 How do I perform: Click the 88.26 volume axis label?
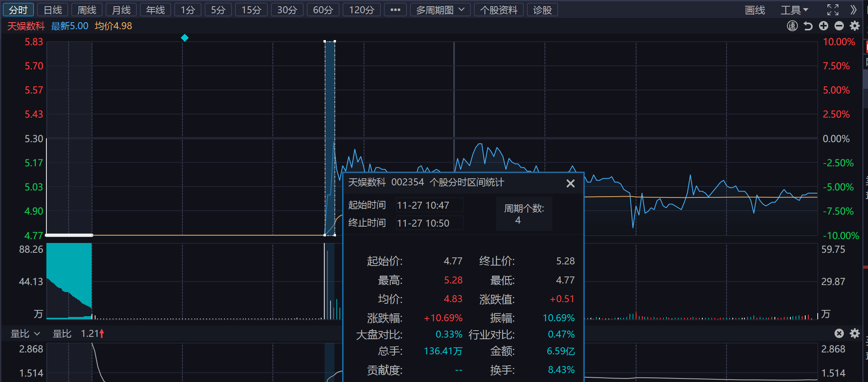click(31, 249)
